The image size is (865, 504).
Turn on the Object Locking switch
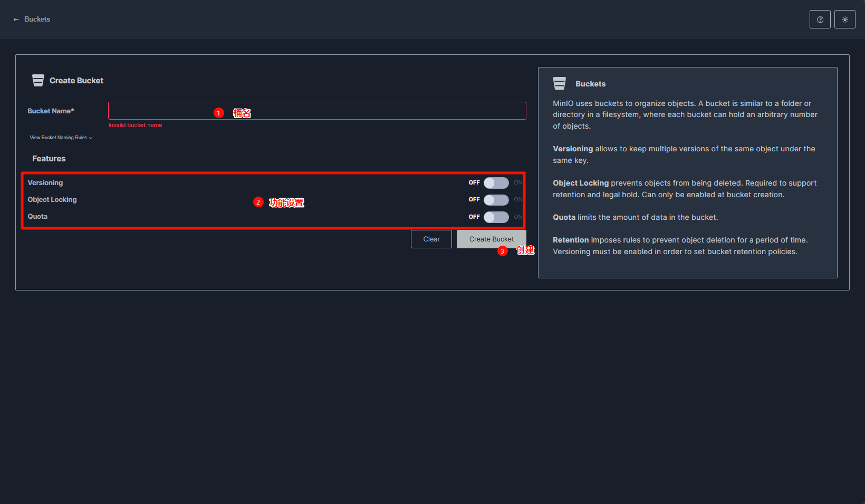coord(496,200)
